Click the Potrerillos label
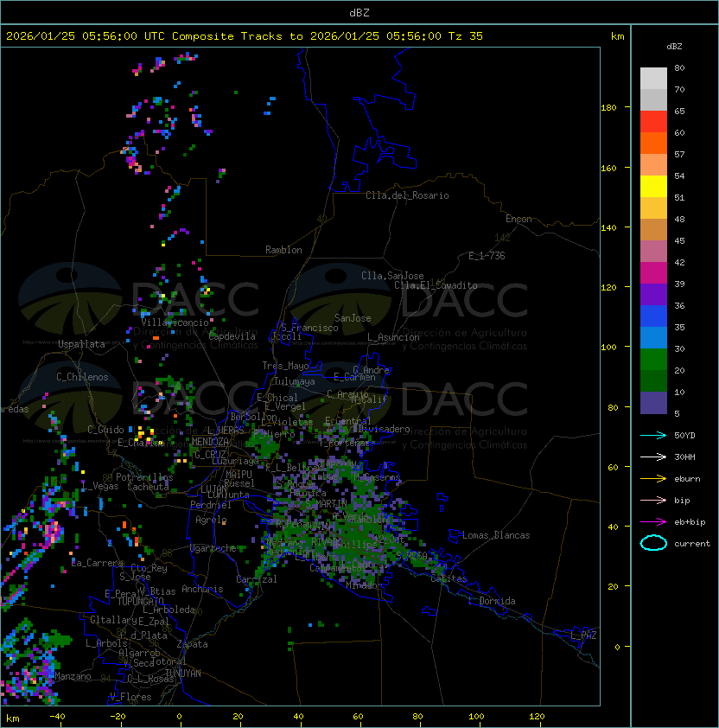 click(144, 477)
